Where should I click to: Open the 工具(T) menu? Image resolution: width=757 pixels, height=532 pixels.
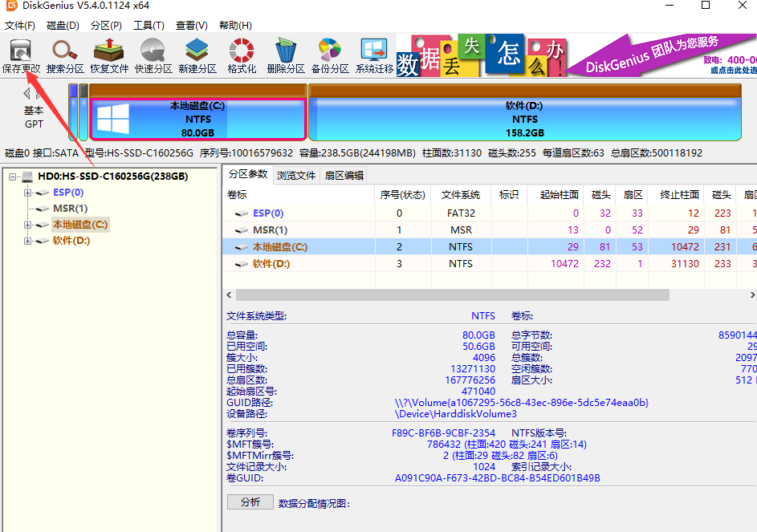point(149,26)
